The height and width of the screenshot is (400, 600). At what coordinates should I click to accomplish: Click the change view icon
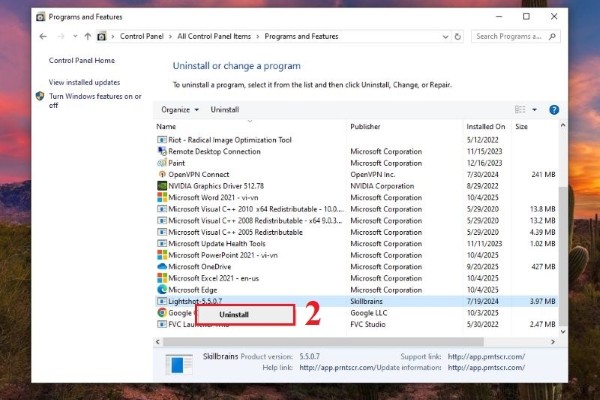pyautogui.click(x=520, y=110)
